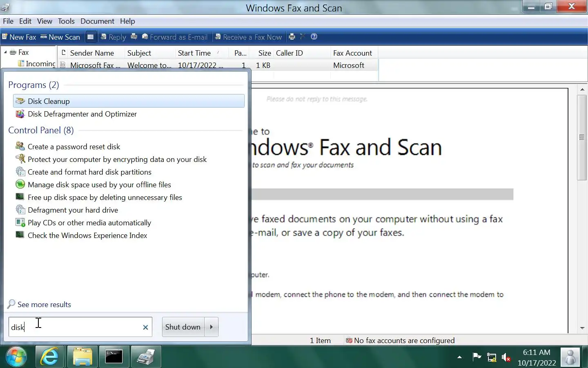
Task: Click the Print icon in toolbar
Action: point(292,37)
